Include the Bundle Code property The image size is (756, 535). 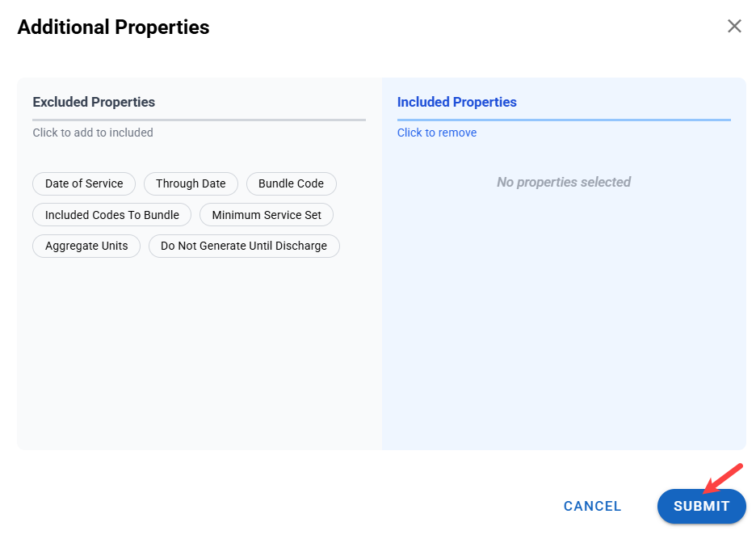pyautogui.click(x=291, y=183)
